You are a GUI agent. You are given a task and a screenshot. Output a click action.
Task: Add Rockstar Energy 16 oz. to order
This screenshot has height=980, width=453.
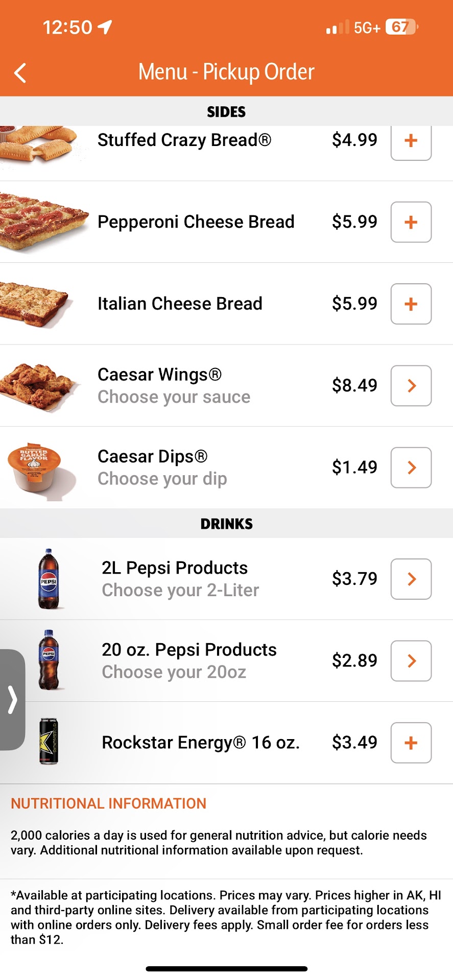pos(411,743)
